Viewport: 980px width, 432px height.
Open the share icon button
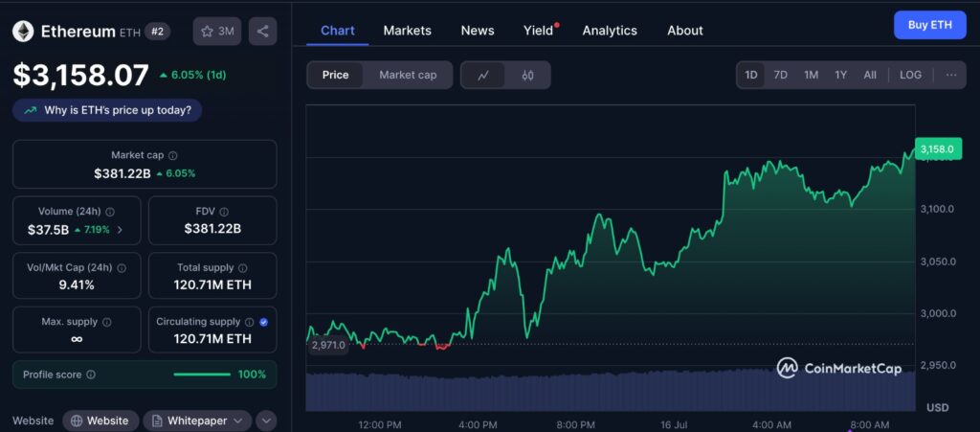[x=262, y=32]
